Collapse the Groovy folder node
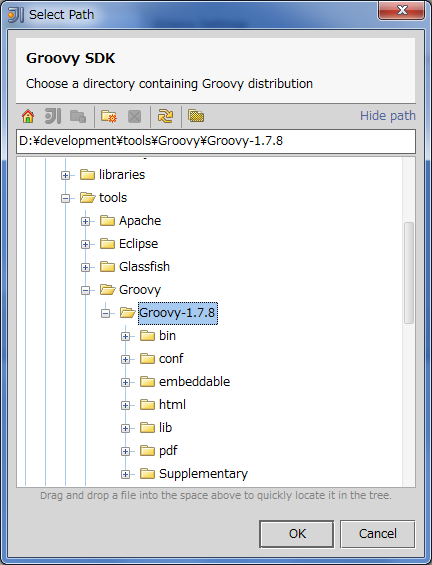This screenshot has width=432, height=565. click(85, 290)
